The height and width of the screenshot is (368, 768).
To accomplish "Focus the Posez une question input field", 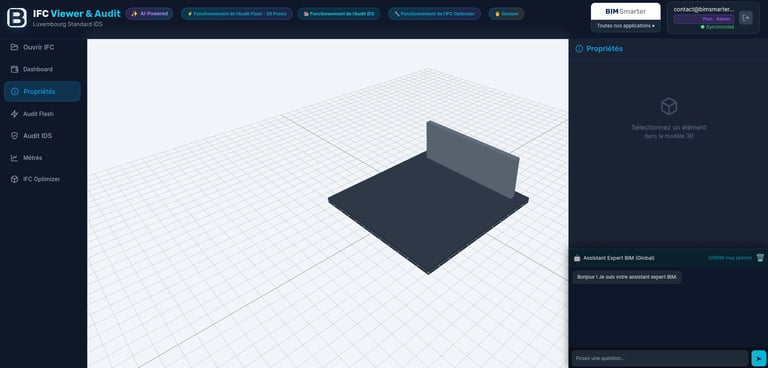I will pos(660,358).
